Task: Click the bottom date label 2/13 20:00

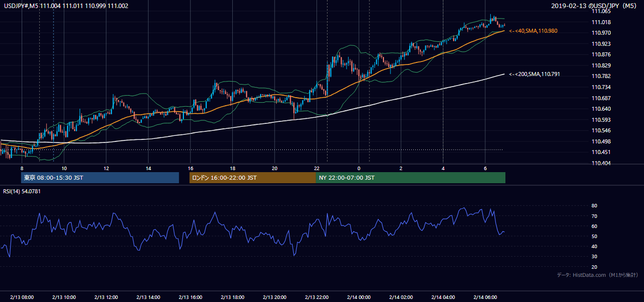Action: click(275, 297)
